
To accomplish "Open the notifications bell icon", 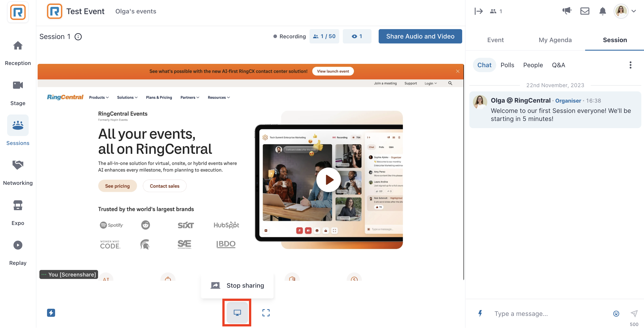I will pyautogui.click(x=603, y=11).
